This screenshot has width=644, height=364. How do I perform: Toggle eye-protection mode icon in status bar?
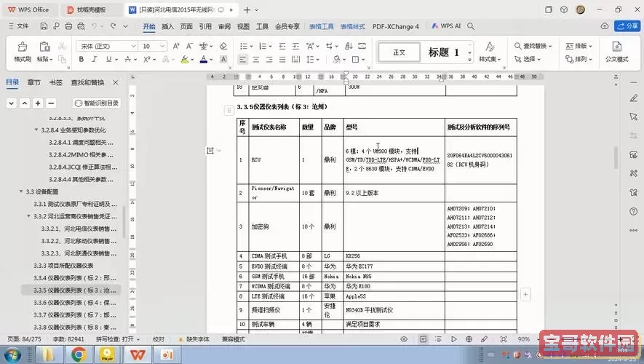click(404, 339)
